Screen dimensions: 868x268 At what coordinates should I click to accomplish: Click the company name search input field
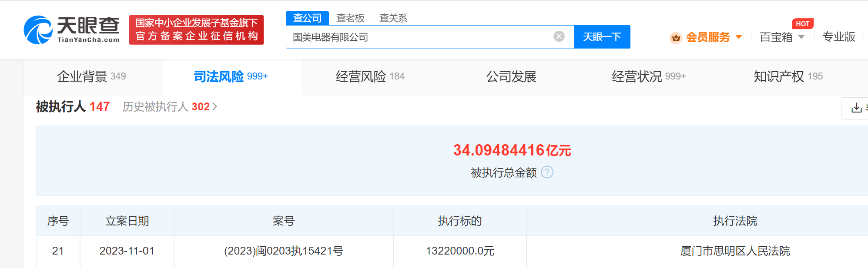pos(418,37)
